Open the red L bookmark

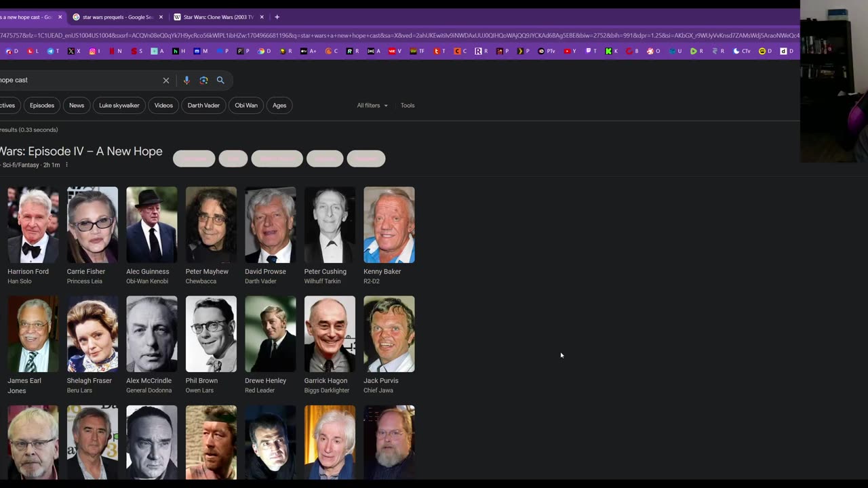pyautogui.click(x=32, y=51)
